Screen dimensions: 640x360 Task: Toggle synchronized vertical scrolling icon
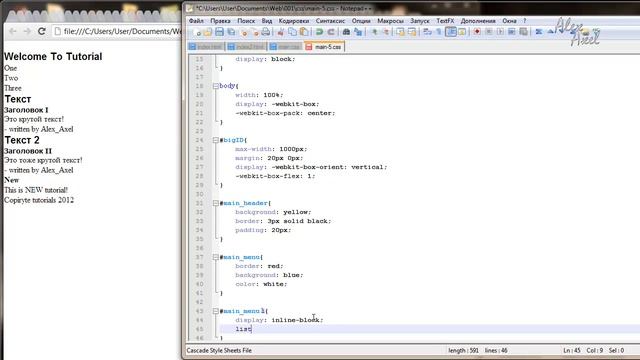[x=400, y=32]
